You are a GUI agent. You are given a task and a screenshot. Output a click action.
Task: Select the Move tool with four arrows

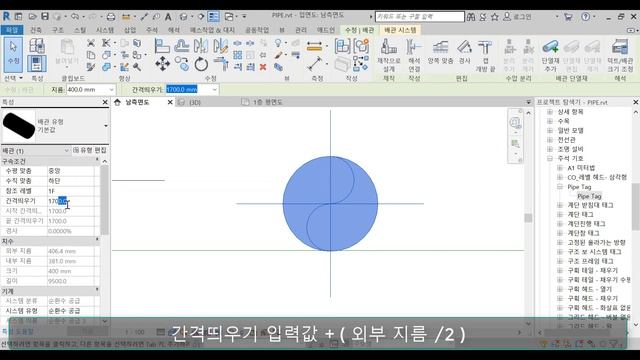coord(162,64)
